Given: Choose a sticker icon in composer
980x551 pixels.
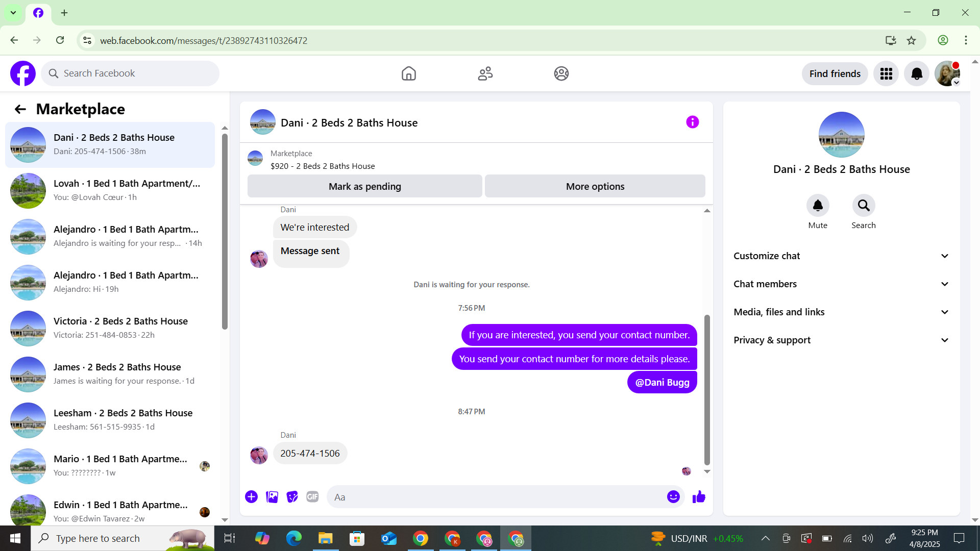Looking at the screenshot, I should [x=292, y=497].
